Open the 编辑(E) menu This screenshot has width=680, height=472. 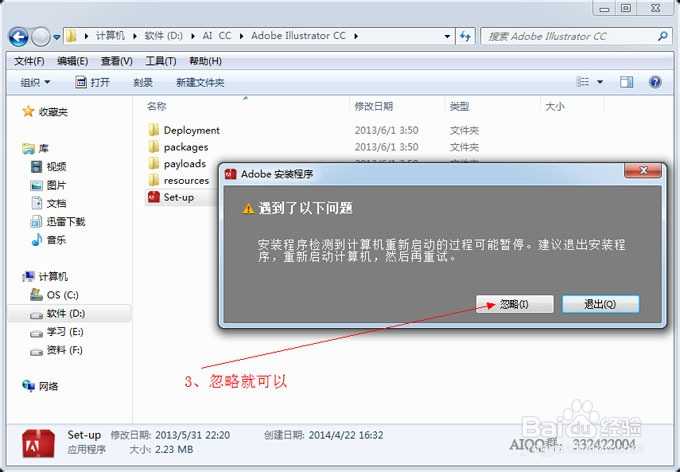[72, 61]
